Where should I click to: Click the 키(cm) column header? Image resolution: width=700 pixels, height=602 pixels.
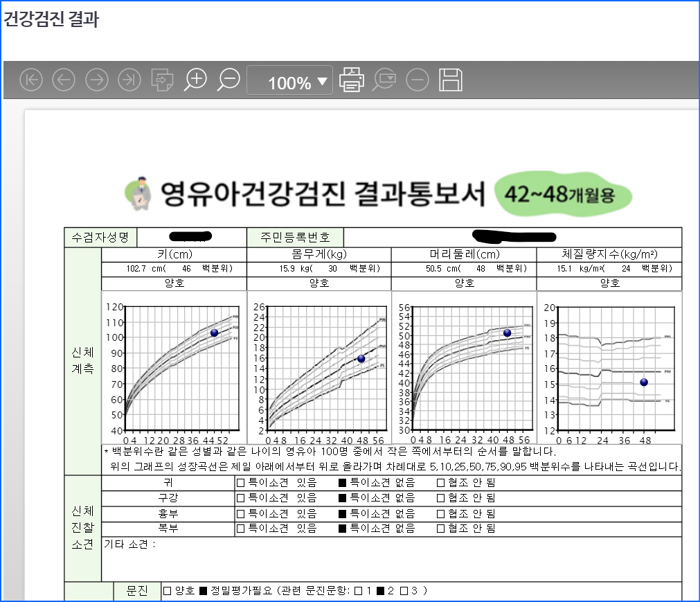[174, 254]
